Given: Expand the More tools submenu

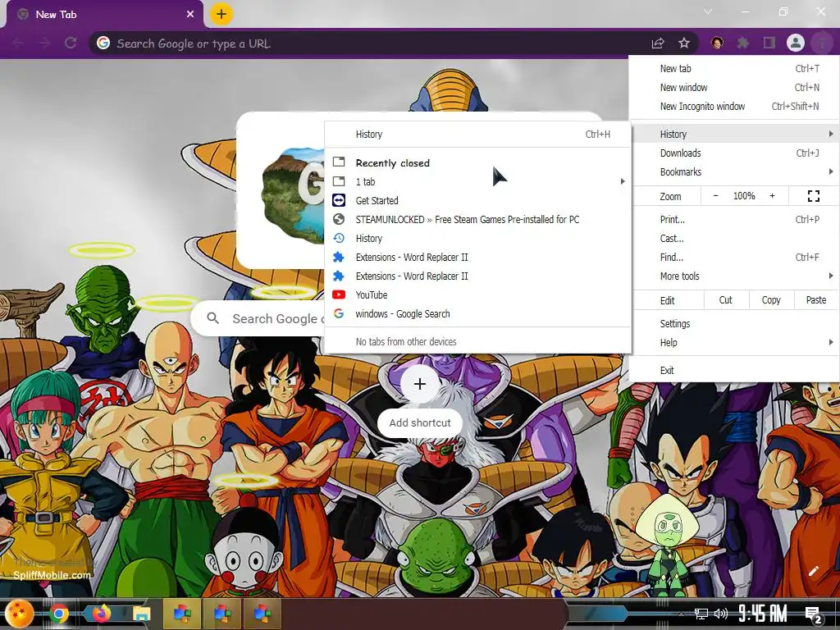Looking at the screenshot, I should 734,276.
